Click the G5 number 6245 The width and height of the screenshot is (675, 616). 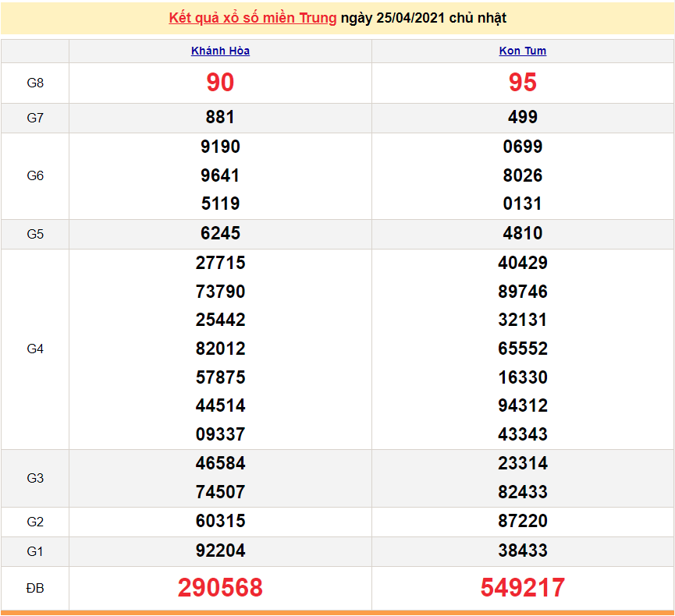click(220, 233)
